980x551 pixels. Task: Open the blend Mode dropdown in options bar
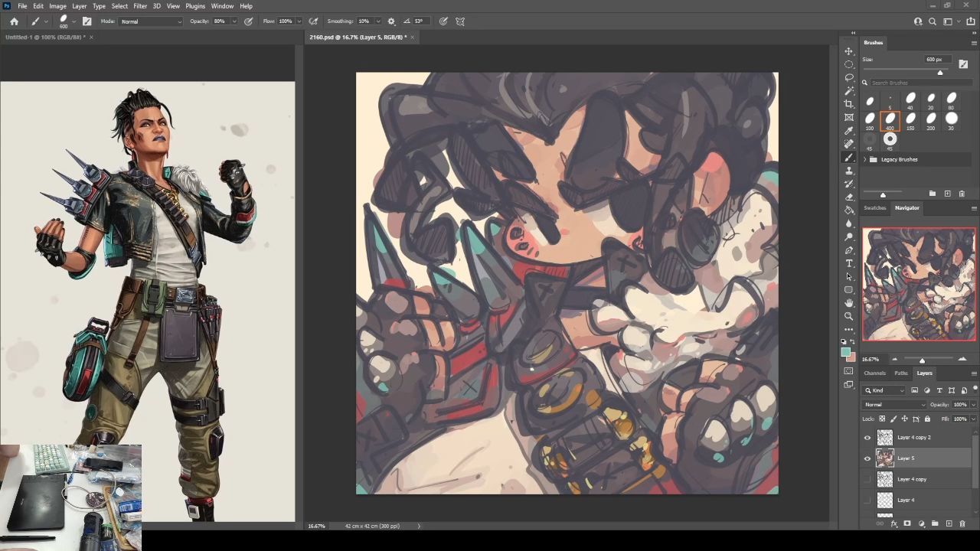click(152, 21)
